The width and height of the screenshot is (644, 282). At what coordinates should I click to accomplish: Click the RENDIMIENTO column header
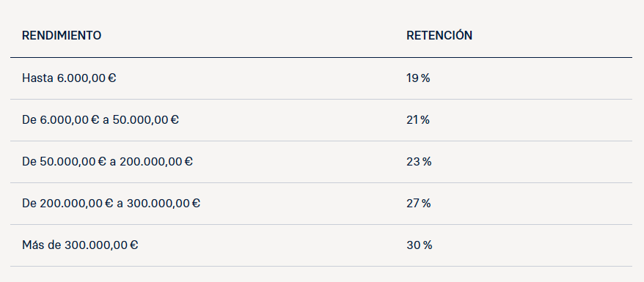pos(62,36)
